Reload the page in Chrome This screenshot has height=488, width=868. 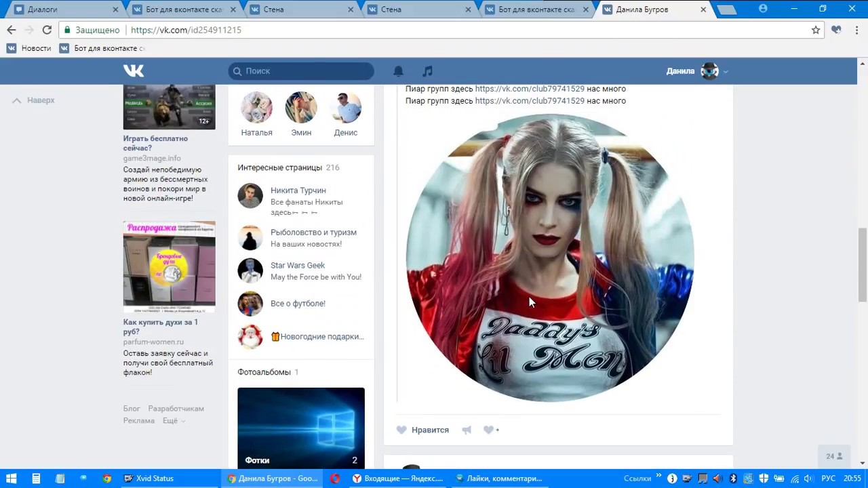tap(47, 30)
